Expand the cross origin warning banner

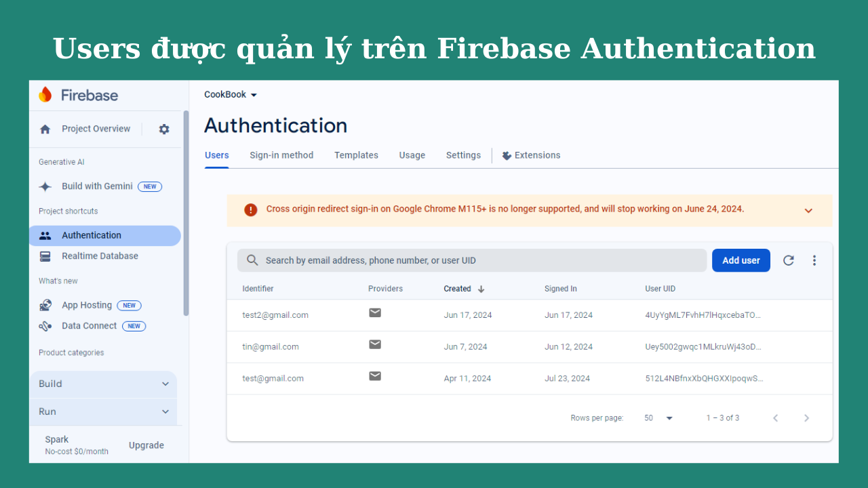pyautogui.click(x=808, y=211)
